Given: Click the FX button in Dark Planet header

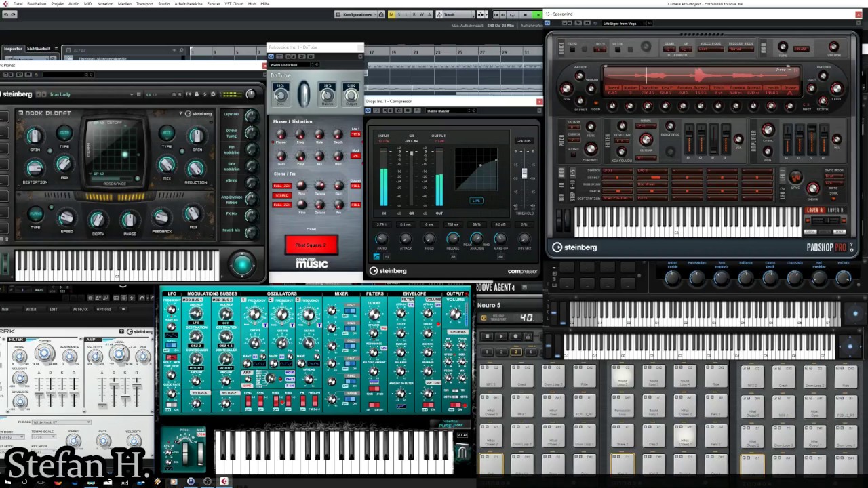Looking at the screenshot, I should click(x=189, y=94).
